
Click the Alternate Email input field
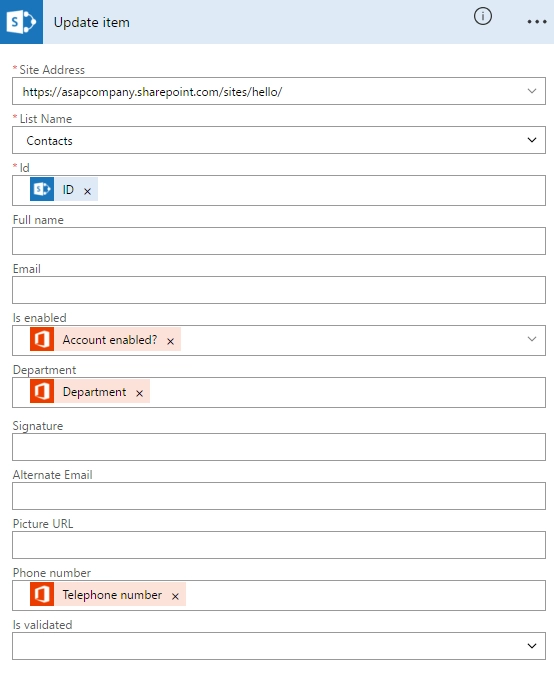[279, 496]
